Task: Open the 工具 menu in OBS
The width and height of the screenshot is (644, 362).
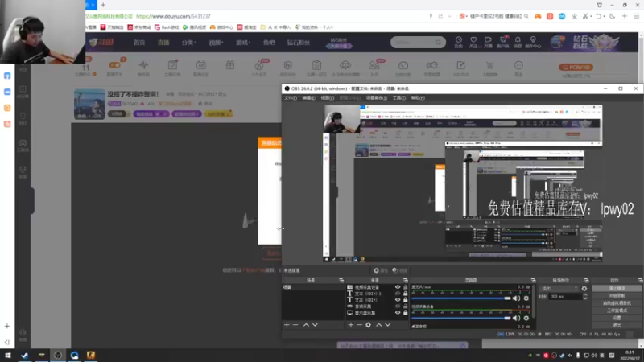Action: tap(398, 97)
